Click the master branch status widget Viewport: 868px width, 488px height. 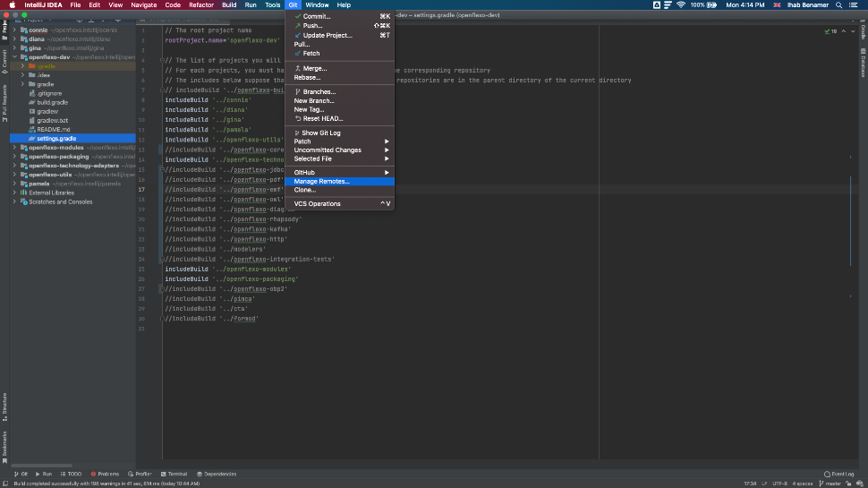(830, 484)
